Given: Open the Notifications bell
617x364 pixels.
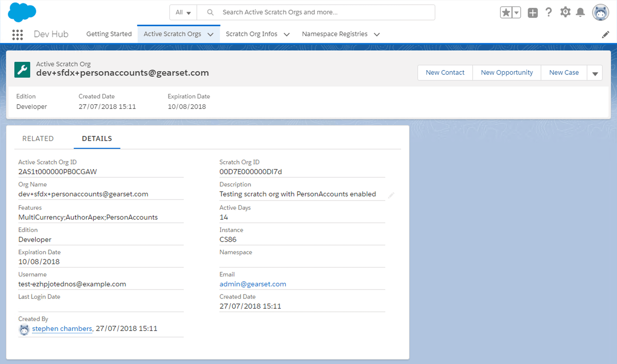Looking at the screenshot, I should click(x=580, y=12).
